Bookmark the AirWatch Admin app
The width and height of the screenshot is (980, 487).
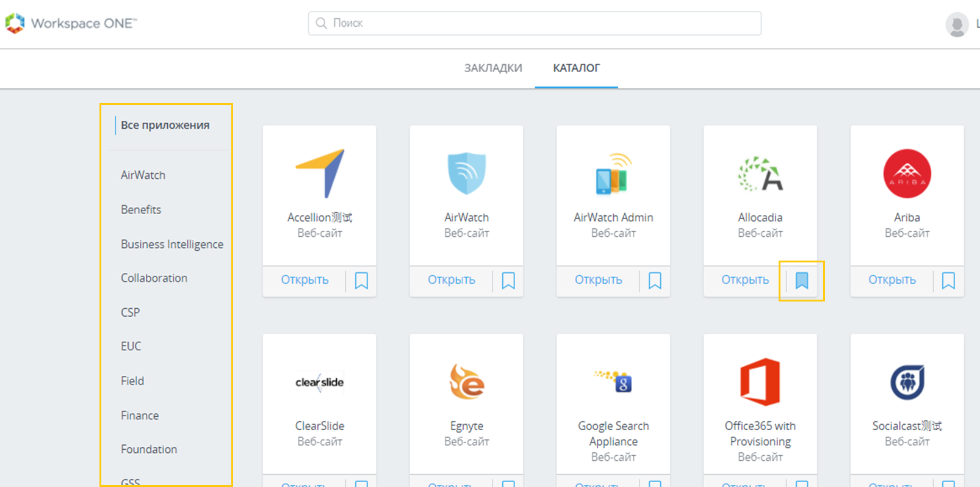[655, 281]
